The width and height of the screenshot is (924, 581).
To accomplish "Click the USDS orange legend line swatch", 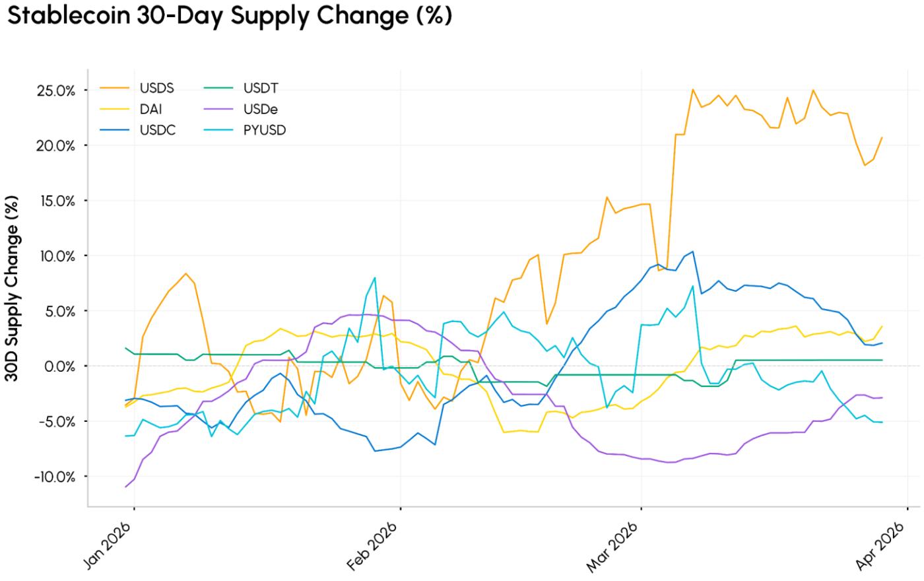I will pos(115,88).
